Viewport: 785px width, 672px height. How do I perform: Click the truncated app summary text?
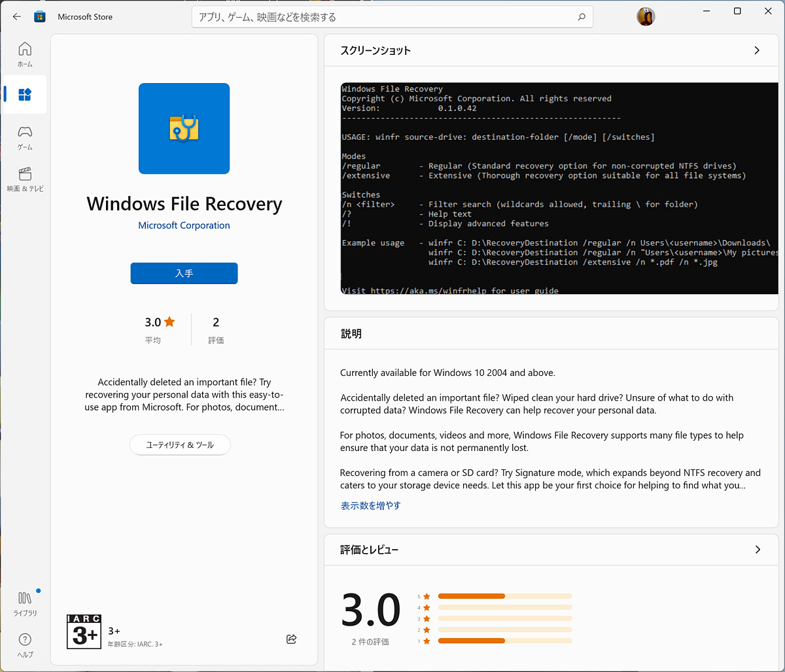[x=184, y=394]
